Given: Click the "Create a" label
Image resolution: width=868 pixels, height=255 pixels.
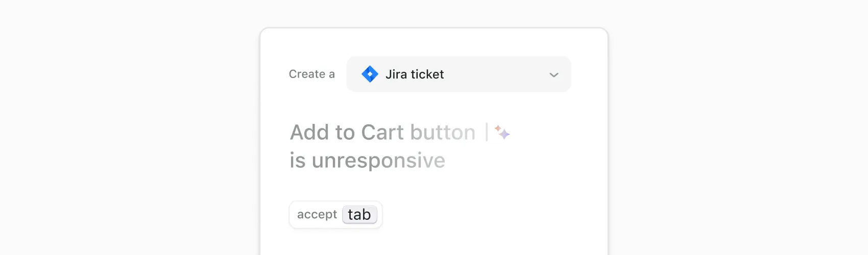Looking at the screenshot, I should coord(311,74).
